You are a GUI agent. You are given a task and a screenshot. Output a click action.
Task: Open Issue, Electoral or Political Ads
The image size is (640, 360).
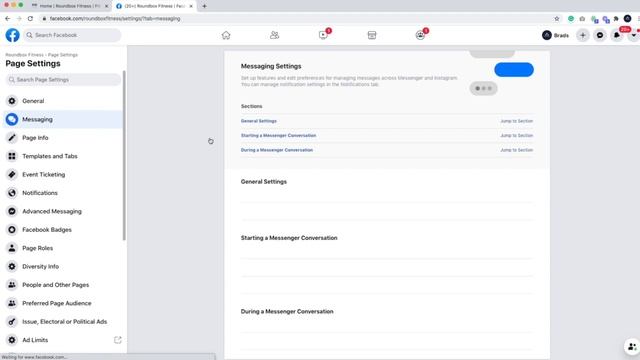click(x=63, y=321)
